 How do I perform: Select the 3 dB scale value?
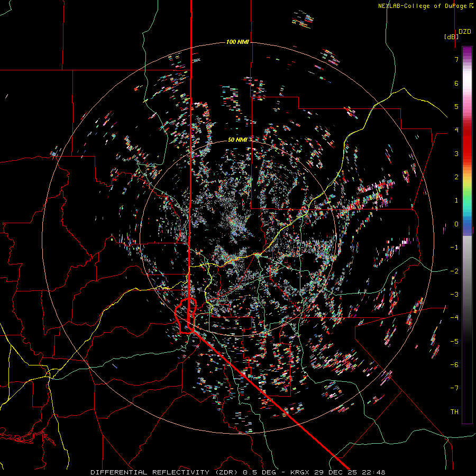pos(456,153)
